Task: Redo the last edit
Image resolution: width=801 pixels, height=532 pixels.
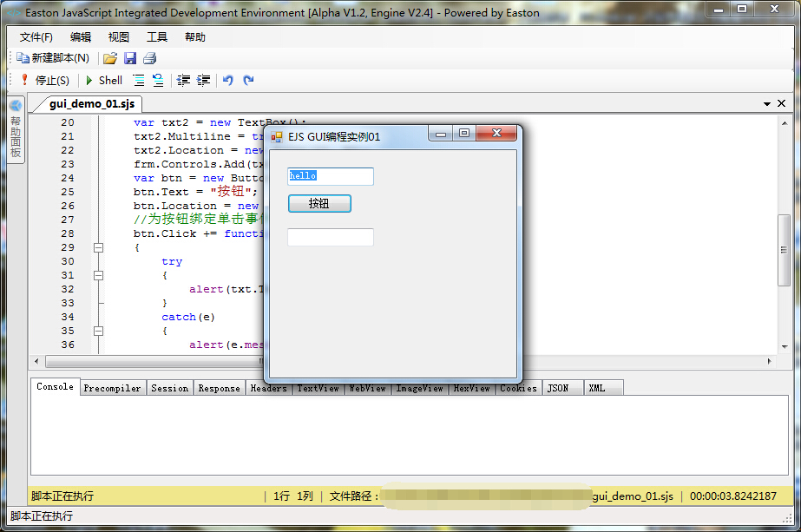Action: click(x=248, y=80)
